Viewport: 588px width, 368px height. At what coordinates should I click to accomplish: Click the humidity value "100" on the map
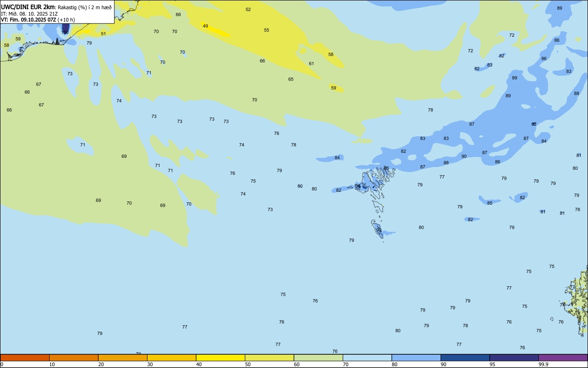click(65, 33)
